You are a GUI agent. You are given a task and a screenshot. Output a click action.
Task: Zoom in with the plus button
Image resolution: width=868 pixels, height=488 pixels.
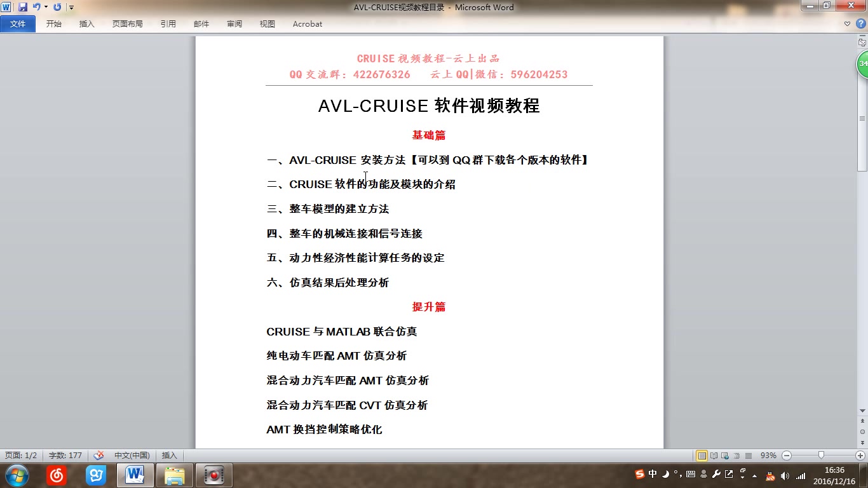point(860,456)
